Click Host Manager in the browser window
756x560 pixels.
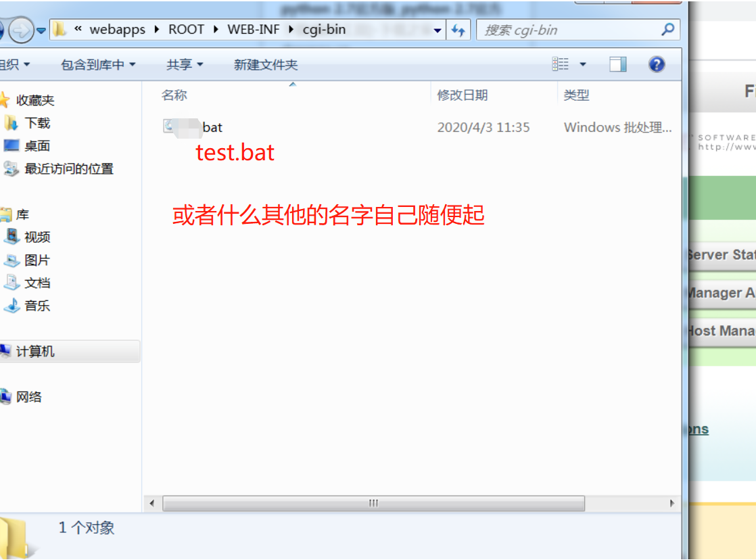tap(722, 331)
